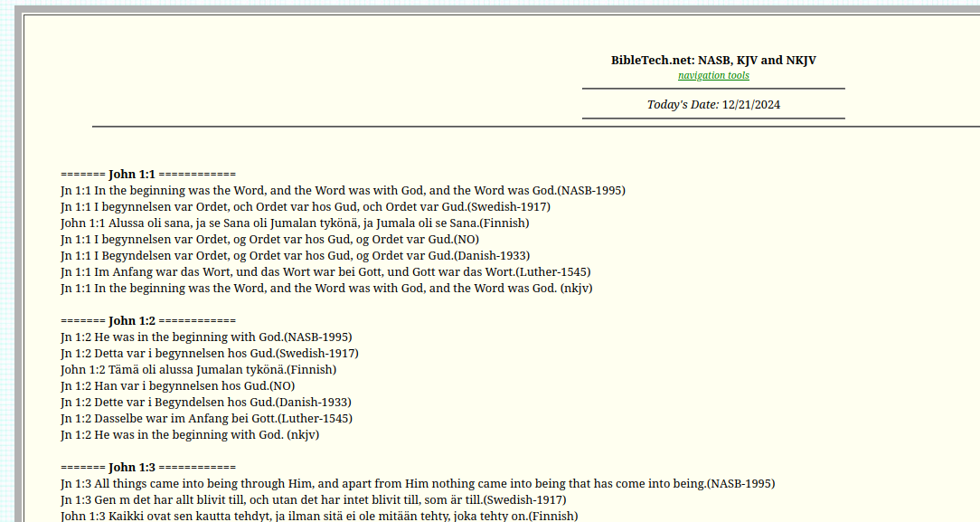Select the John 1:3 Swedish-1917 verse line
This screenshot has height=522, width=980.
[x=314, y=499]
